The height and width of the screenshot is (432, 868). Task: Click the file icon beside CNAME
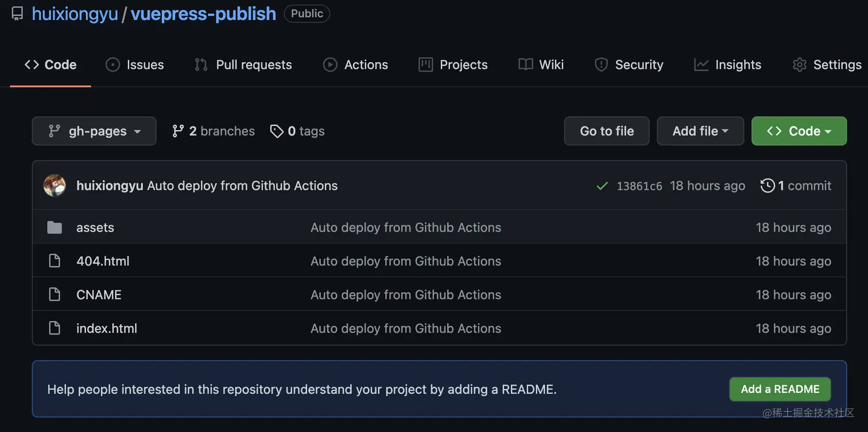[x=55, y=295]
